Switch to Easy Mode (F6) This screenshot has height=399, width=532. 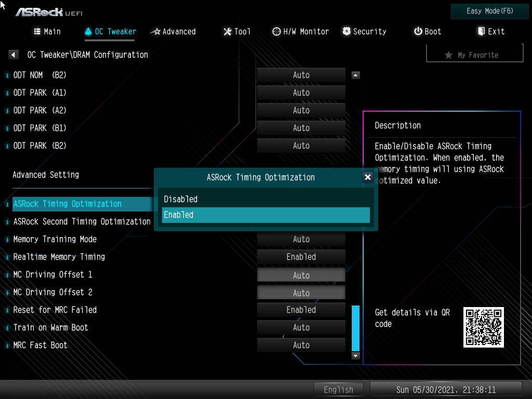coord(489,11)
